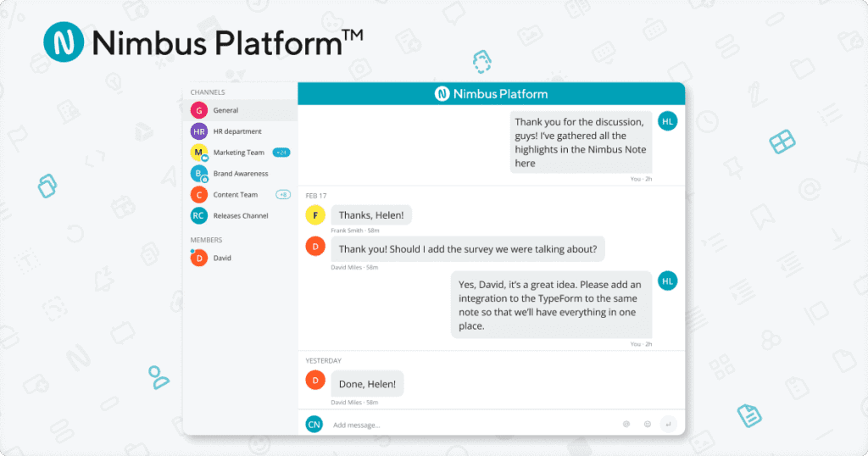The height and width of the screenshot is (456, 868).
Task: Click D avatar beside survey question
Action: pos(315,247)
